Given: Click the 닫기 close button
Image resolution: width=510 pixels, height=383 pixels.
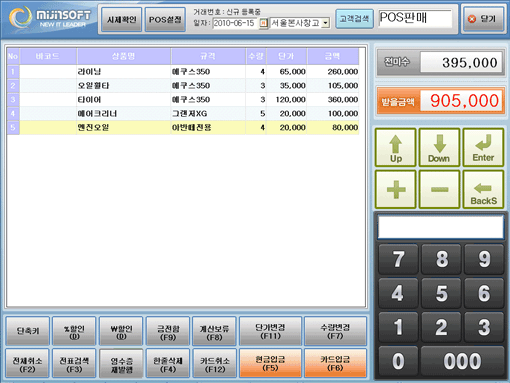Looking at the screenshot, I should click(x=483, y=19).
